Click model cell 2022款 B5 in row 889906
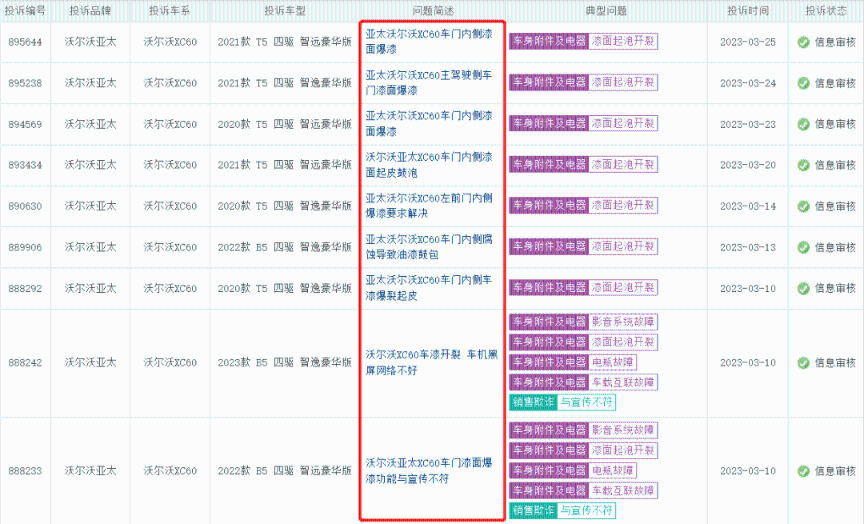 (284, 247)
